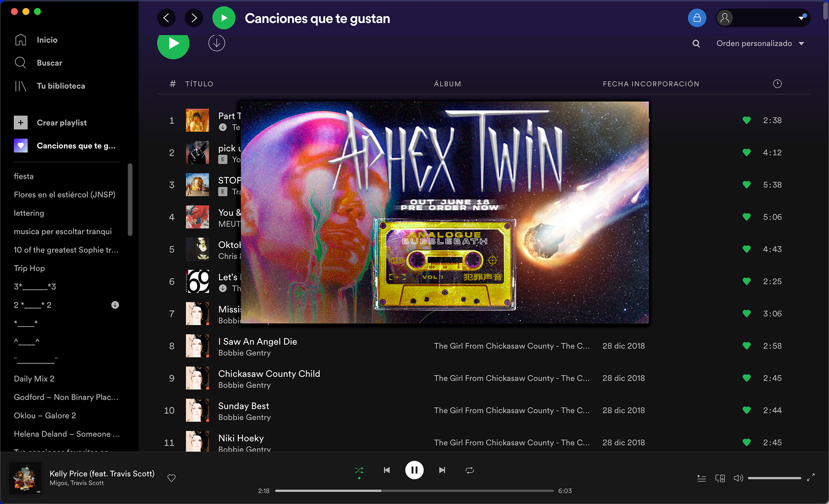This screenshot has width=829, height=504.
Task: Open Godford – Non Binary Place playlist
Action: [66, 397]
